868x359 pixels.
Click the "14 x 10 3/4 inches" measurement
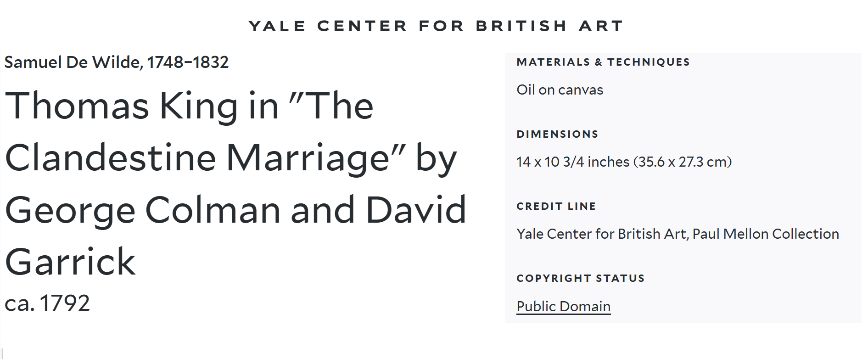[x=572, y=162]
